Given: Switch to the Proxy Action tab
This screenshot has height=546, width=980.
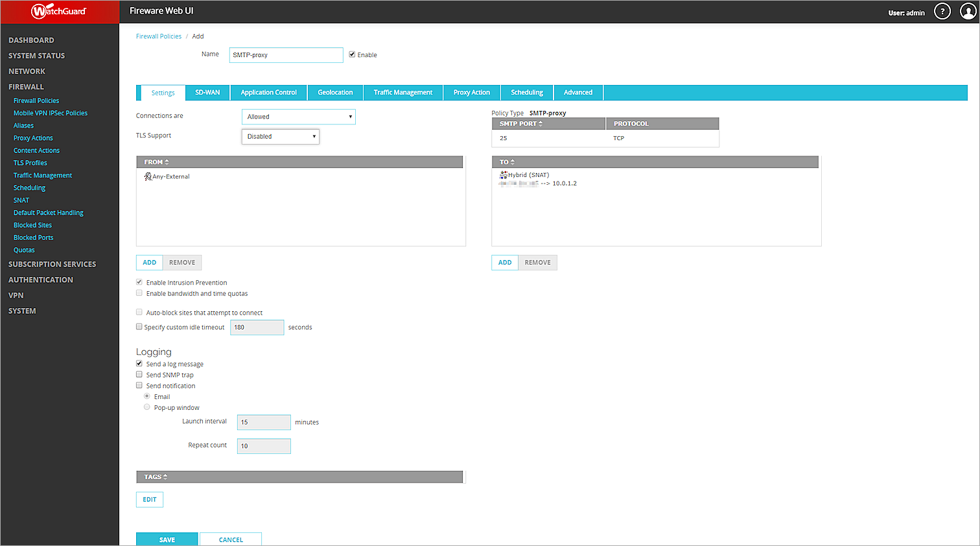Looking at the screenshot, I should (x=471, y=92).
